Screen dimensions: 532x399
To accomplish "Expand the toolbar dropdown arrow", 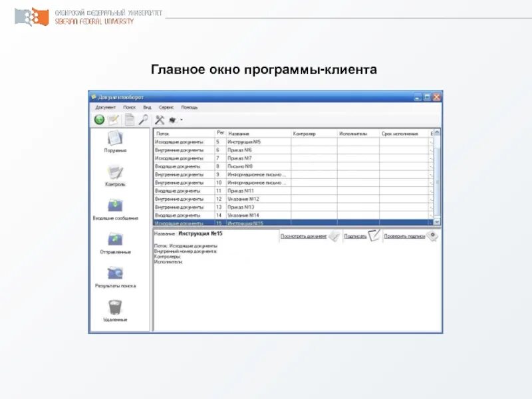I will (x=182, y=120).
